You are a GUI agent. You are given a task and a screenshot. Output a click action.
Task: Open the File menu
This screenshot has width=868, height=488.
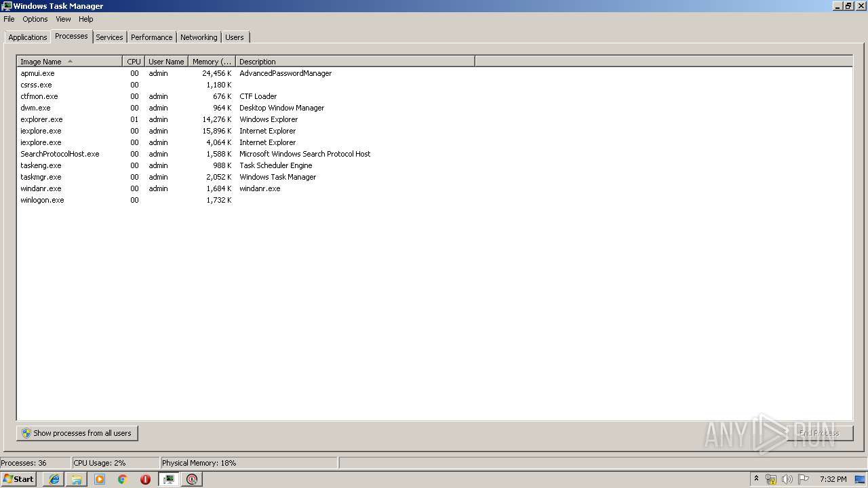[x=9, y=19]
